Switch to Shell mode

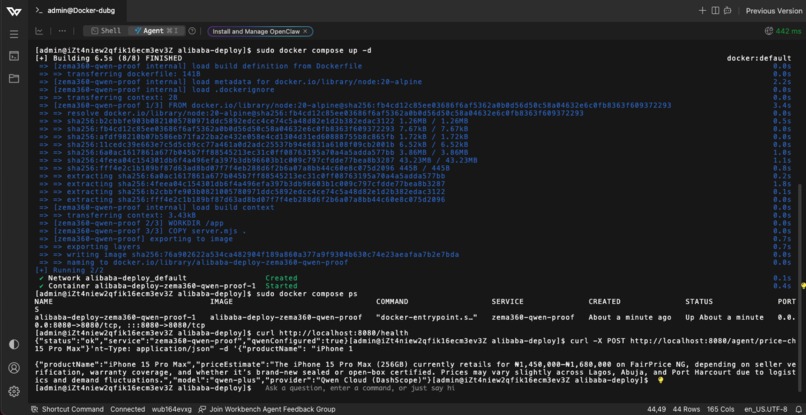(x=105, y=31)
